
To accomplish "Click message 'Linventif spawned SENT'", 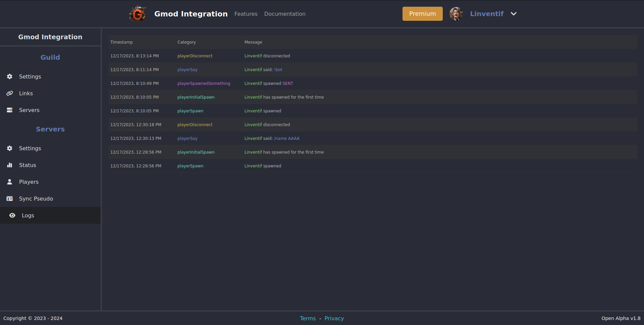I will pyautogui.click(x=269, y=84).
